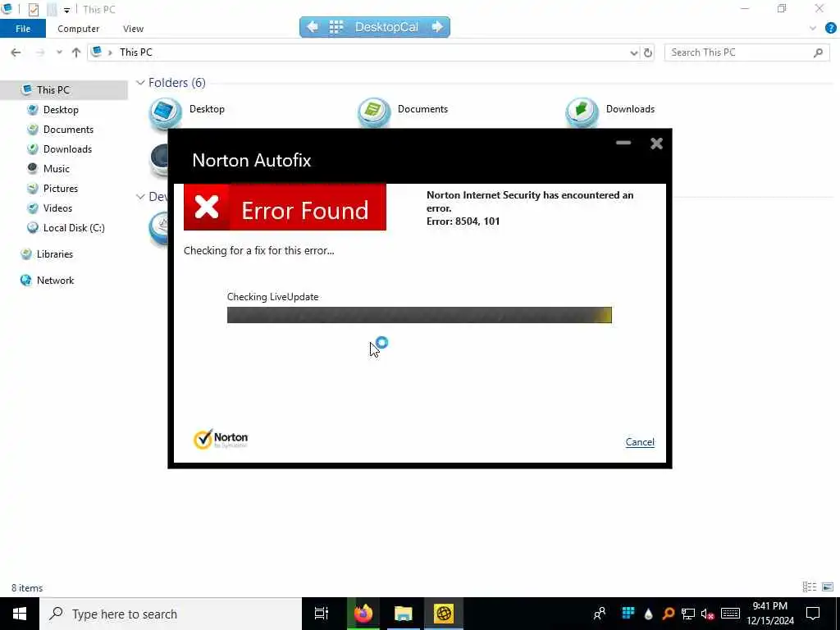Collapse the Folders (6) group
Image resolution: width=840 pixels, height=630 pixels.
click(x=140, y=83)
